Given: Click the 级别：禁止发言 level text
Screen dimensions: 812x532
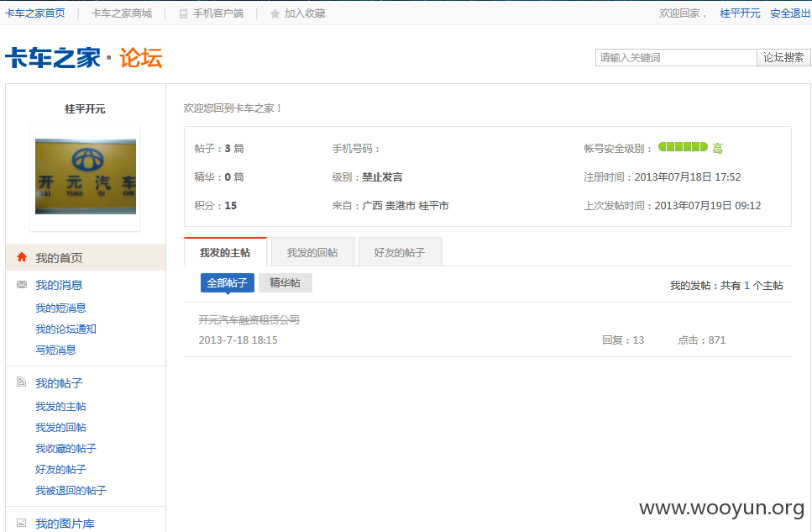Looking at the screenshot, I should [x=367, y=176].
